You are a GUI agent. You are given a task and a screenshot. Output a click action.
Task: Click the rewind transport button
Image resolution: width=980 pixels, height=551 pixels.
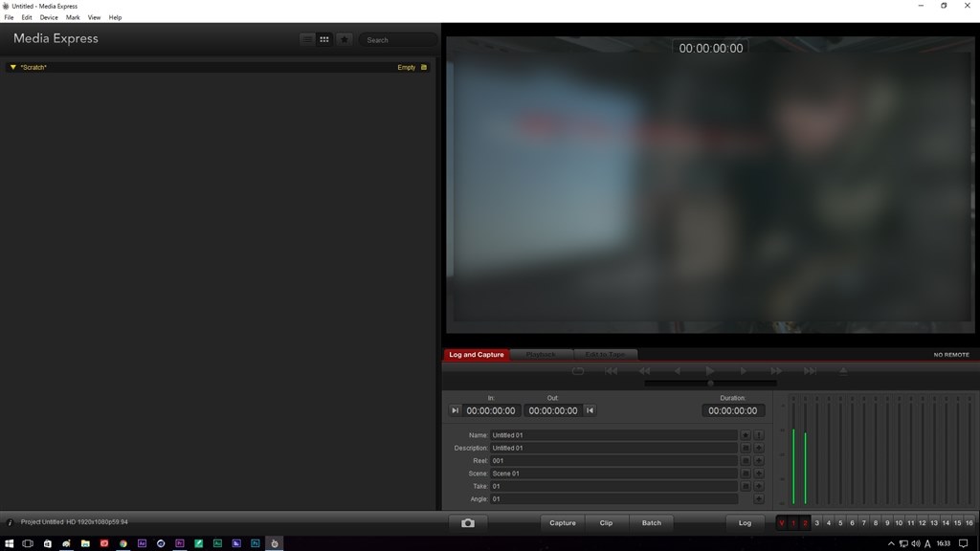tap(644, 371)
